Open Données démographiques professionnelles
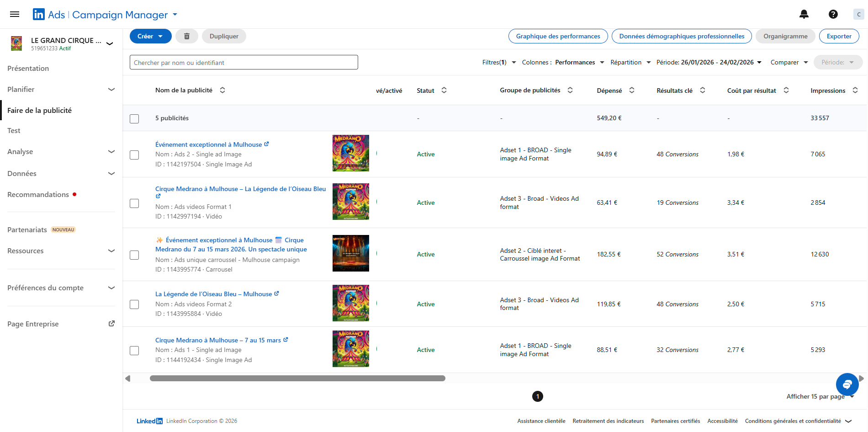Image resolution: width=868 pixels, height=432 pixels. 682,36
